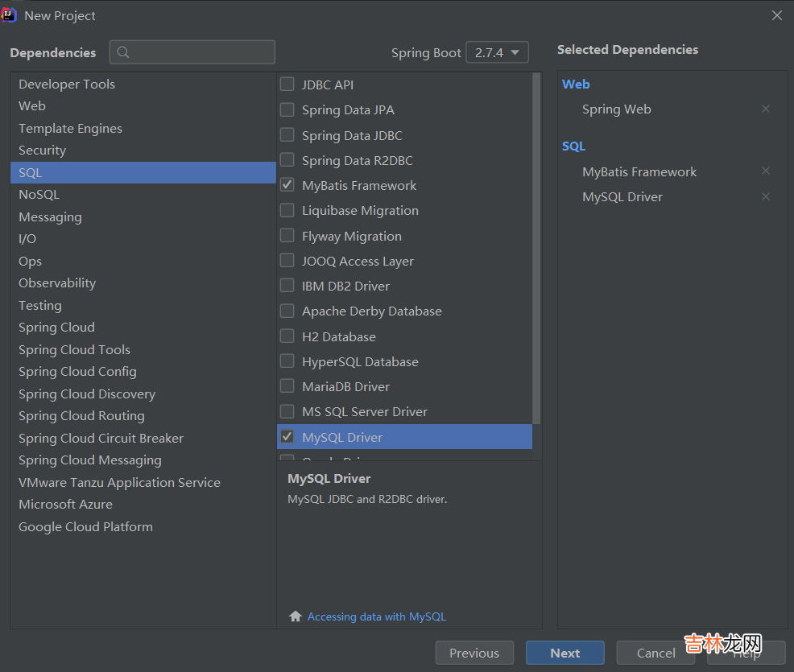
Task: Choose the Spring Cloud Routing category
Action: [81, 416]
